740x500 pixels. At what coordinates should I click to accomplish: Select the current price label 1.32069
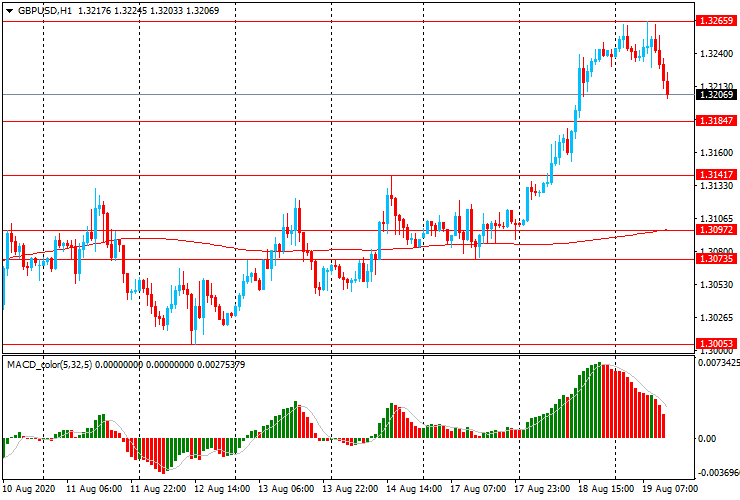pyautogui.click(x=716, y=95)
